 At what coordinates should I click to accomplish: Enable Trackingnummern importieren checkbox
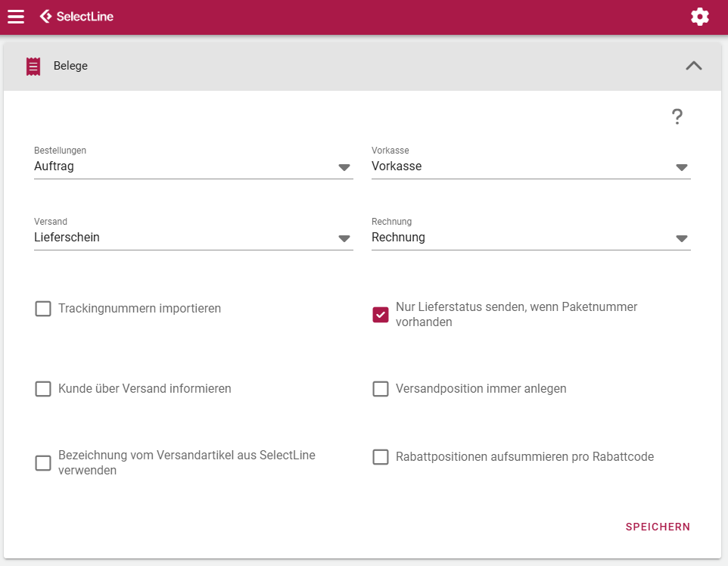pyautogui.click(x=43, y=309)
